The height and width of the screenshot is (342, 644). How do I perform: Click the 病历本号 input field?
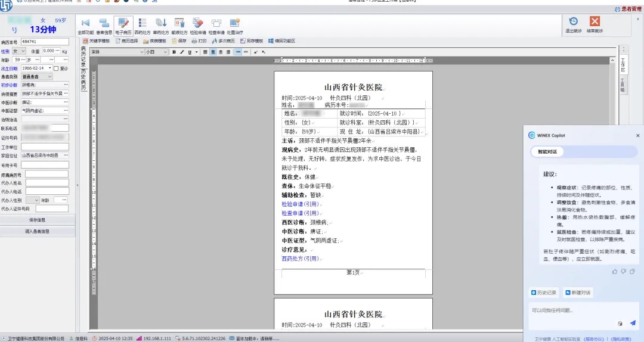[45, 42]
